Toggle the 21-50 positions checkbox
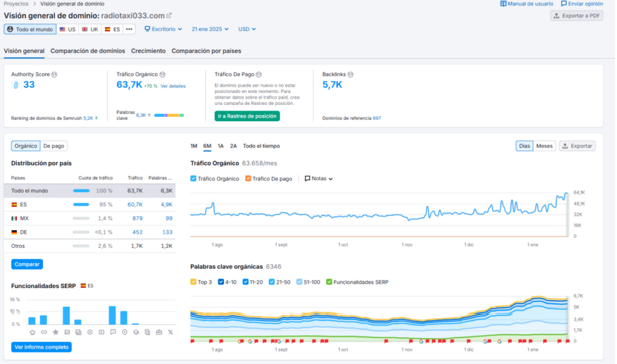This screenshot has height=364, width=617. 272,282
